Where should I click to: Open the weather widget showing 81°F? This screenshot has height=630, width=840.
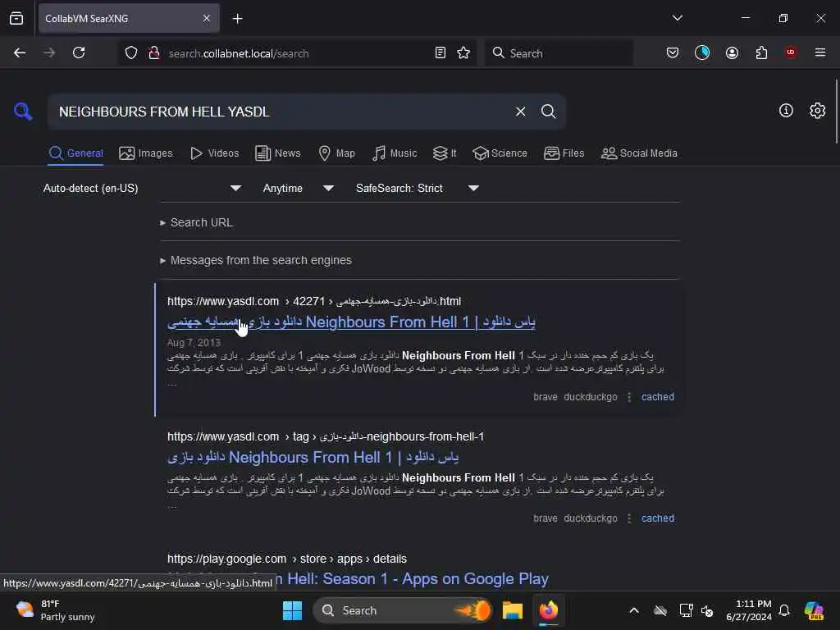click(x=55, y=610)
